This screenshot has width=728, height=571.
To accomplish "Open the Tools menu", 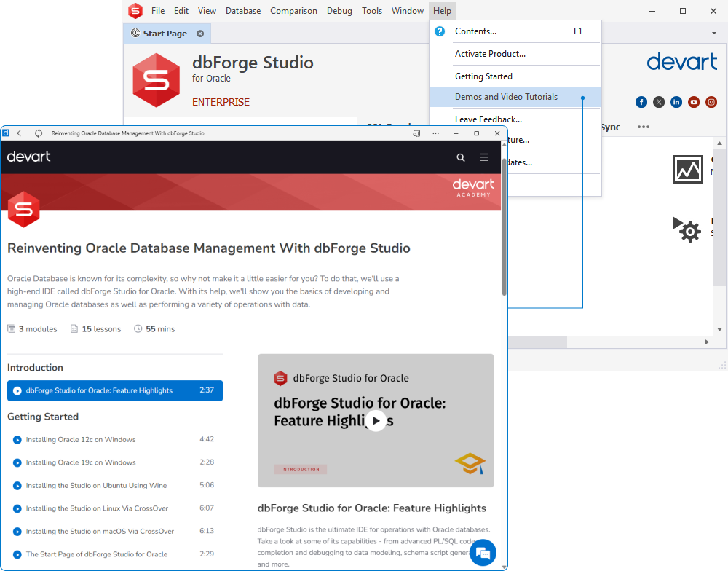I will pyautogui.click(x=372, y=11).
